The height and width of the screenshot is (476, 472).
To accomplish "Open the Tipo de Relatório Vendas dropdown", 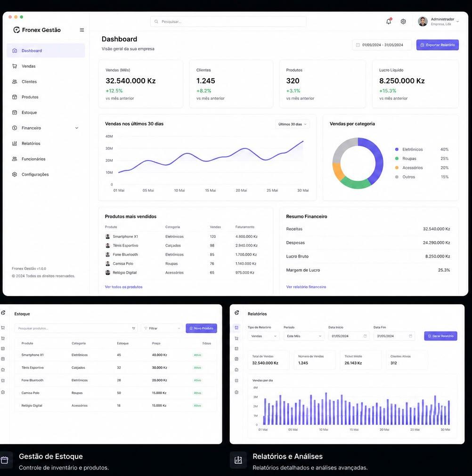I will [x=263, y=336].
